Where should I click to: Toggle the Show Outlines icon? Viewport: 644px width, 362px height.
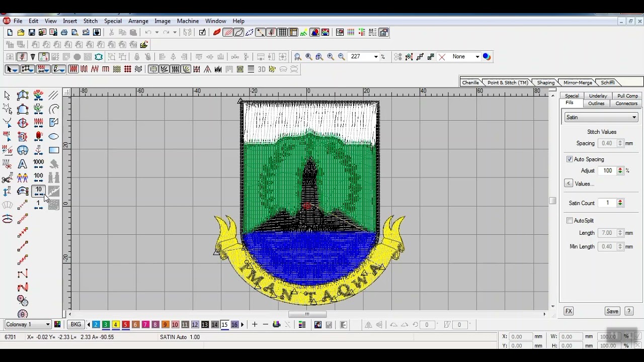pyautogui.click(x=239, y=33)
